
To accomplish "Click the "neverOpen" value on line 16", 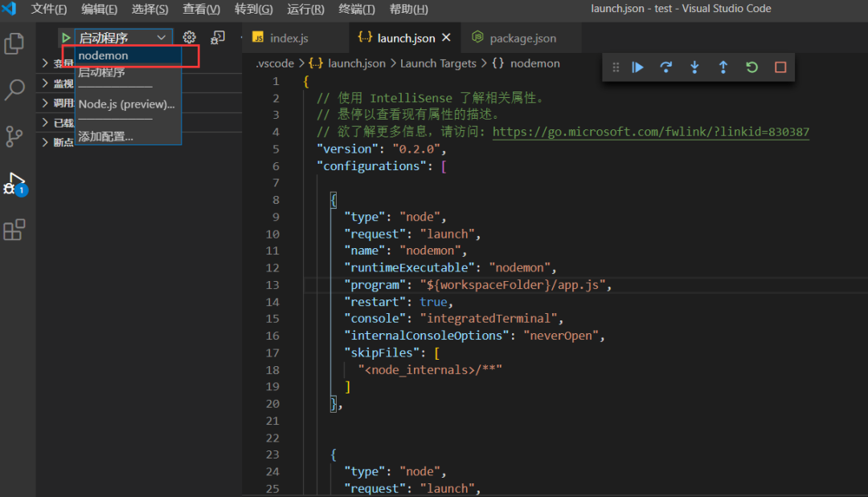I will tap(561, 336).
